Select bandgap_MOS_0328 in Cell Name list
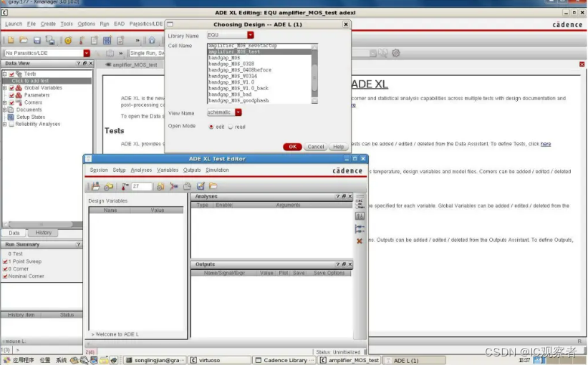Screen dimensions: 588x365 231,64
